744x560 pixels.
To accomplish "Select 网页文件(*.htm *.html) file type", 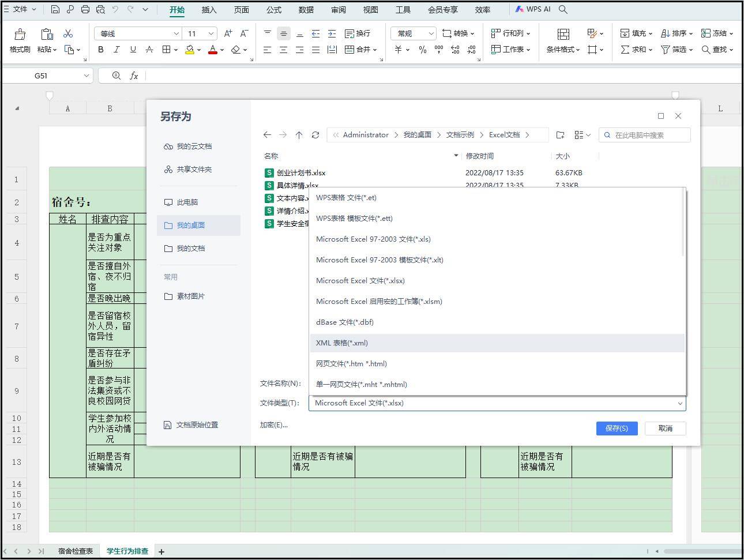I will click(497, 364).
